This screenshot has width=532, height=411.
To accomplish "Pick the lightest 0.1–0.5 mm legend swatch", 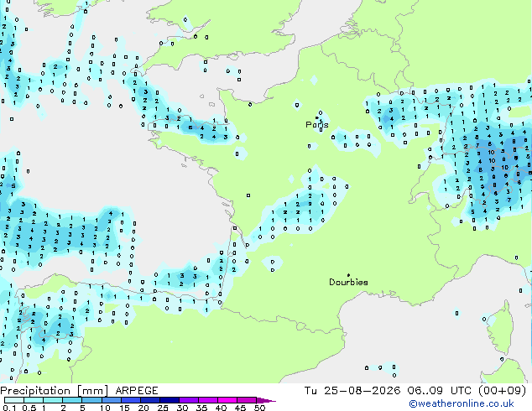I will pos(14,400).
